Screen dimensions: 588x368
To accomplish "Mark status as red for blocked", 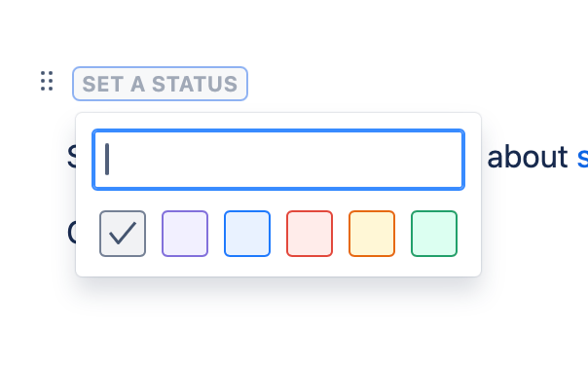I will pyautogui.click(x=310, y=234).
